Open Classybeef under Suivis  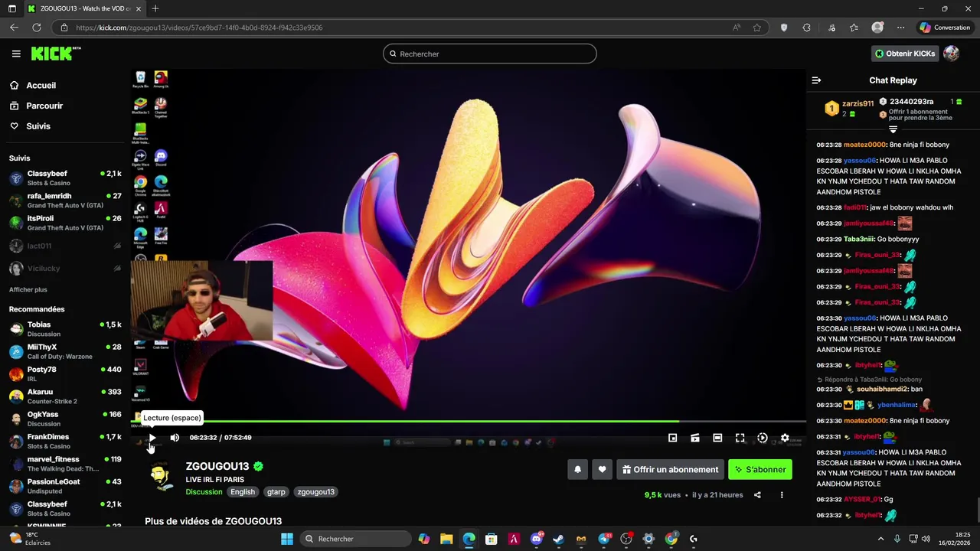pyautogui.click(x=65, y=178)
